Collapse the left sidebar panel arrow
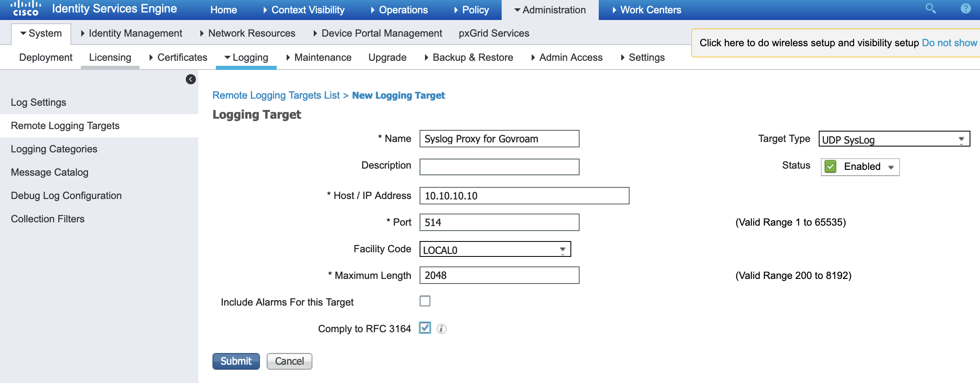Image resolution: width=980 pixels, height=383 pixels. 191,80
